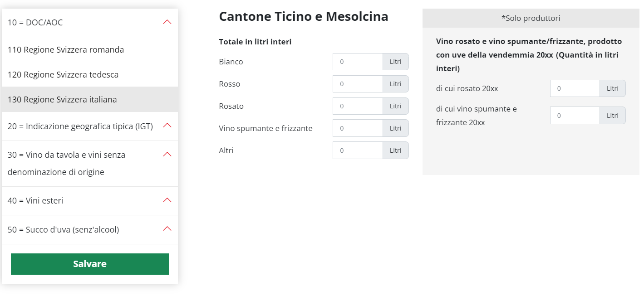The height and width of the screenshot is (301, 644).
Task: Click the Litri unit label beside Bianco
Action: click(x=395, y=62)
